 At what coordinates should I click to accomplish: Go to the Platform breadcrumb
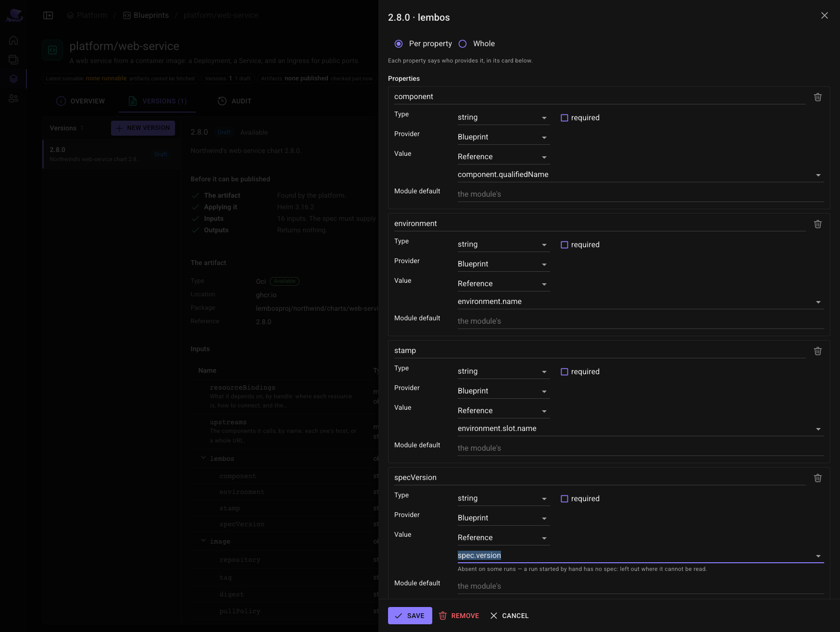point(87,15)
